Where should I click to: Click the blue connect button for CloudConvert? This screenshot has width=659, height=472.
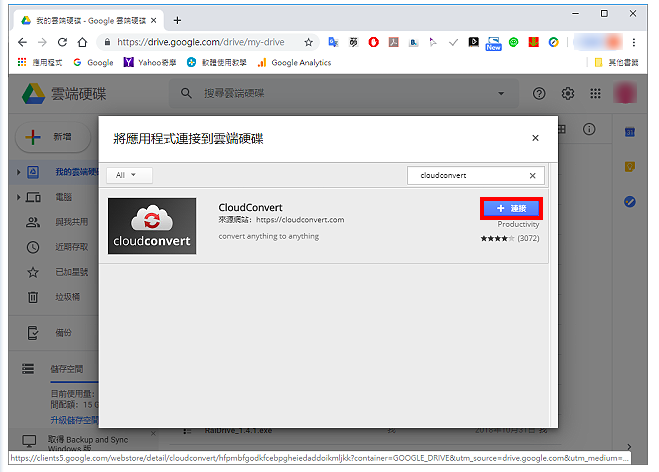click(511, 208)
